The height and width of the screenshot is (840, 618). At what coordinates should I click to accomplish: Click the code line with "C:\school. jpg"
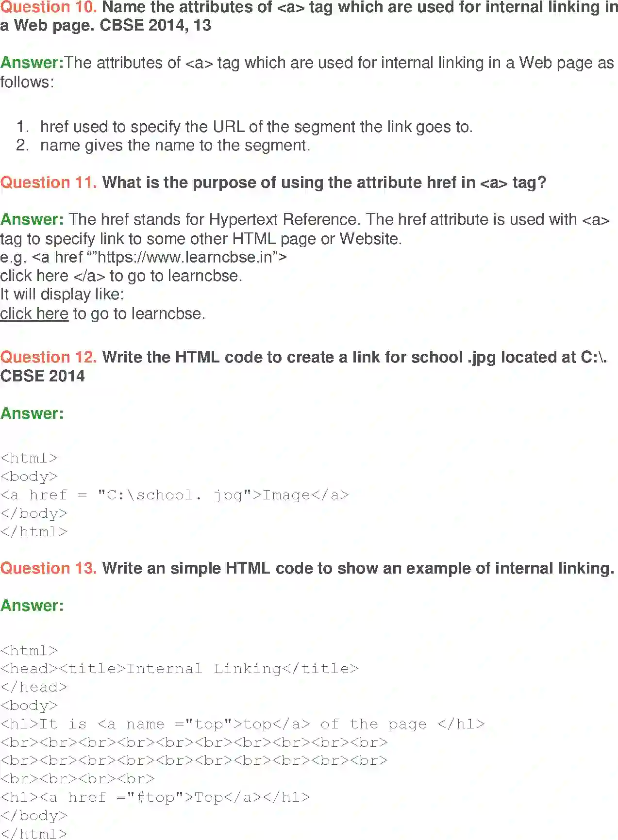point(175,495)
